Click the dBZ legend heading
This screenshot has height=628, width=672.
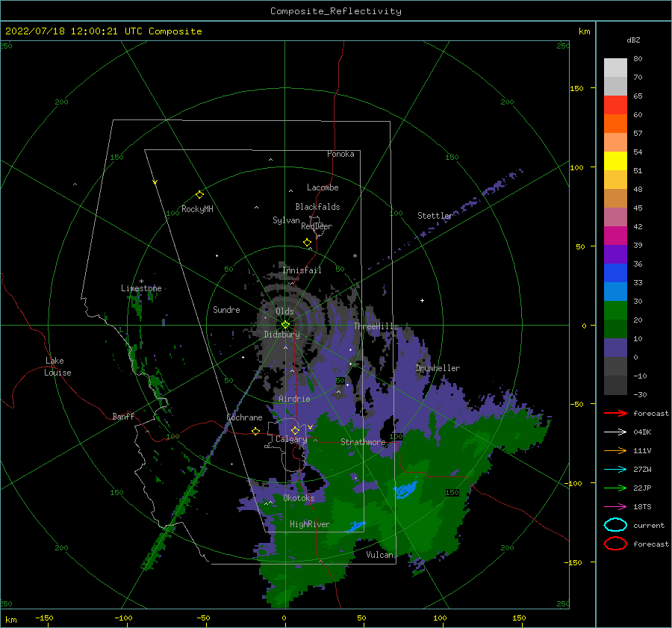633,40
